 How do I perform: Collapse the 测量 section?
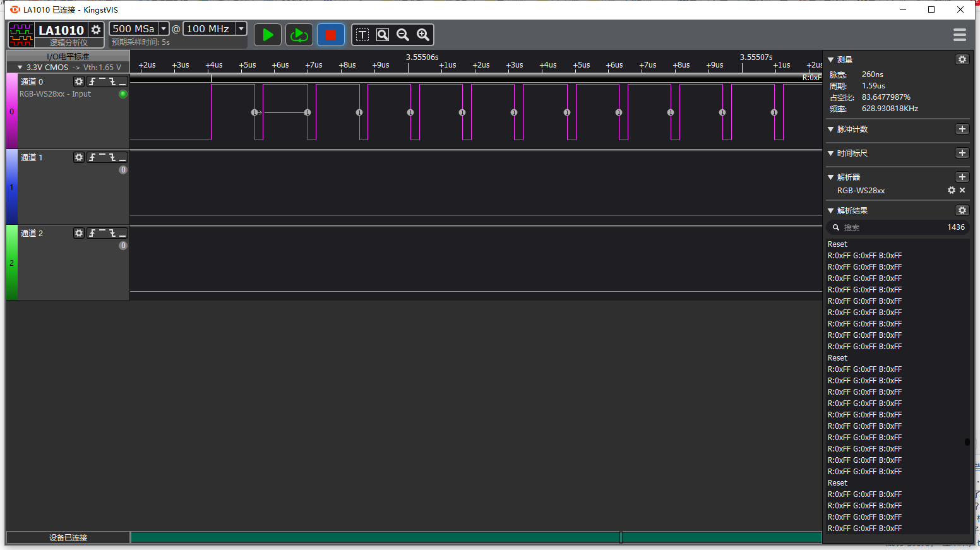click(x=831, y=59)
